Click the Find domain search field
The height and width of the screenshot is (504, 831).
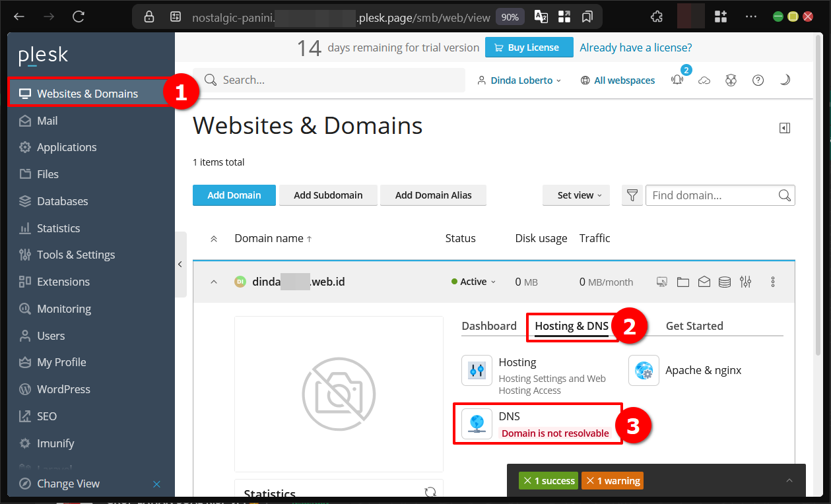(712, 195)
